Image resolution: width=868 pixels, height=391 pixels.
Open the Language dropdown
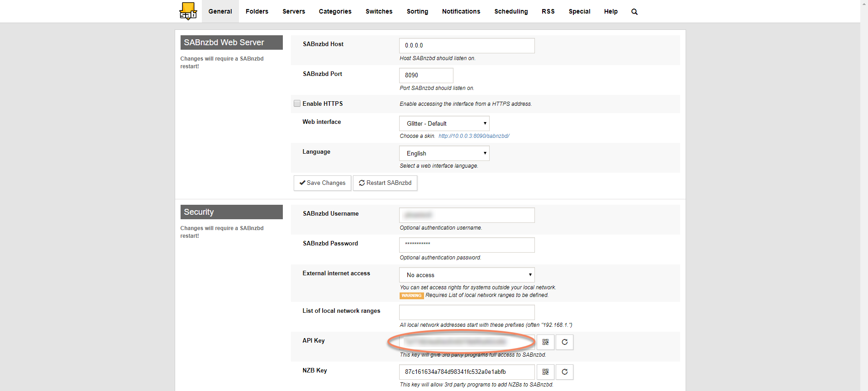coord(444,153)
